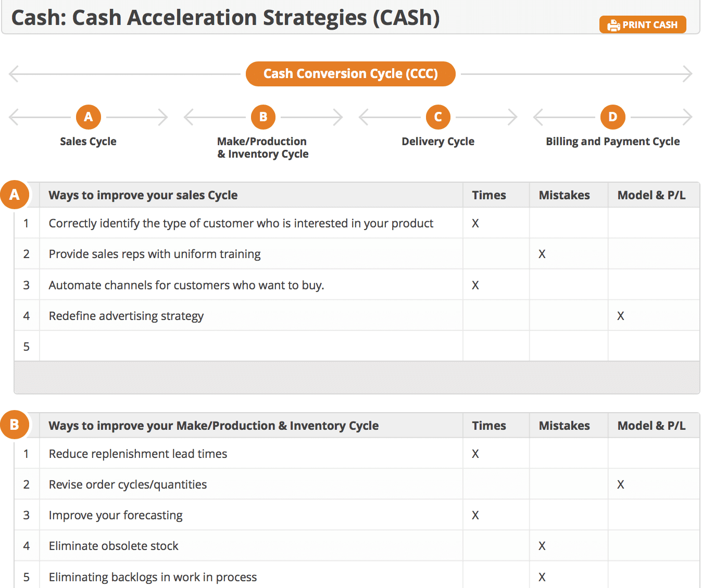The height and width of the screenshot is (588, 702).
Task: Toggle Mistakes X for 'Provide sales reps' row
Action: pyautogui.click(x=542, y=254)
